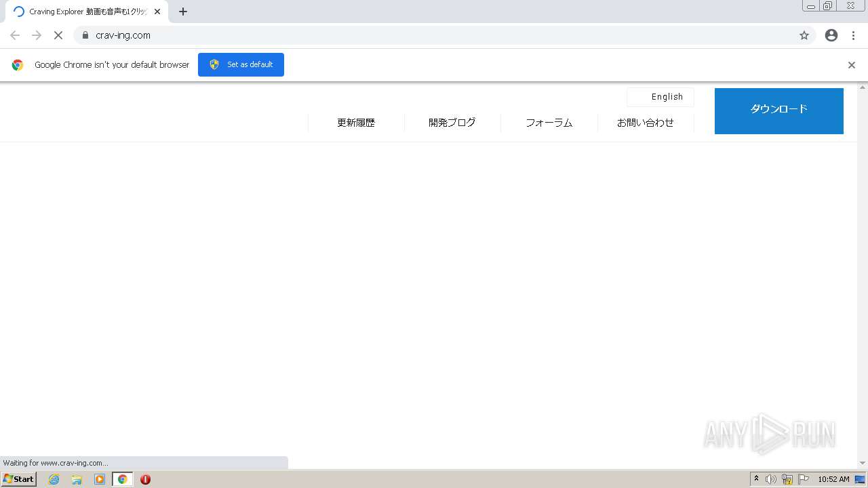The image size is (868, 488).
Task: Open the volume speaker tray icon
Action: (771, 479)
